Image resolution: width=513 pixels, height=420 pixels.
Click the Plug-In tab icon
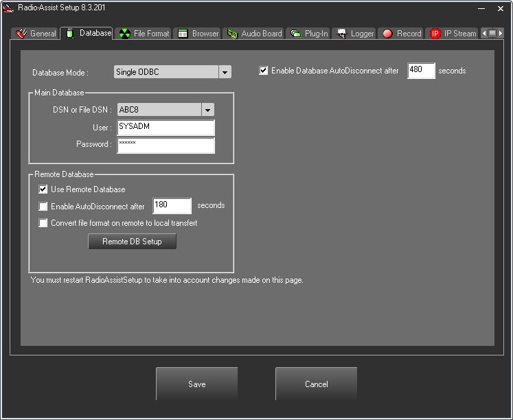[295, 34]
